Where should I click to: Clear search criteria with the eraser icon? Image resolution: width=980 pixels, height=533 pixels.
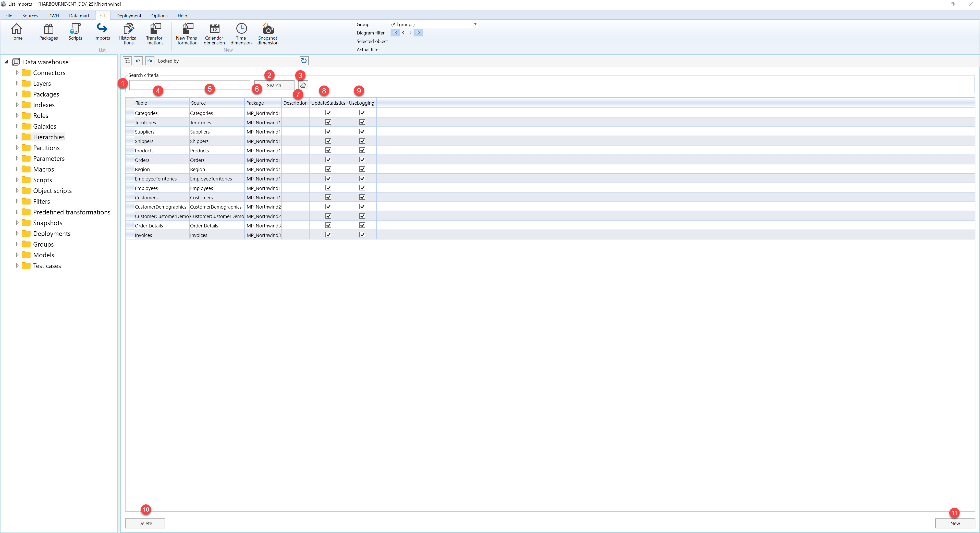point(303,85)
